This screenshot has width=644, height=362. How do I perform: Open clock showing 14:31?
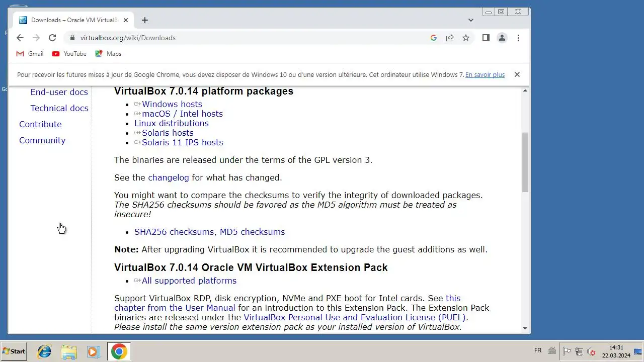616,351
